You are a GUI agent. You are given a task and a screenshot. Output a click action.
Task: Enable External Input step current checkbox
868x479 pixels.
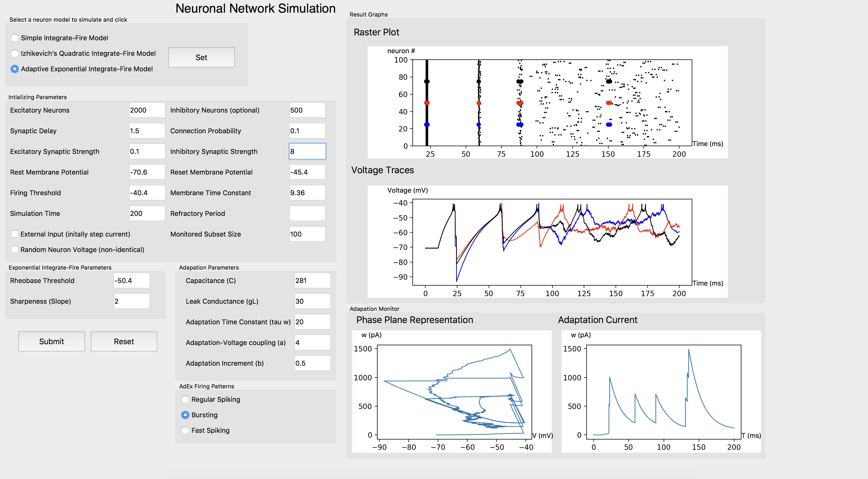pos(15,234)
